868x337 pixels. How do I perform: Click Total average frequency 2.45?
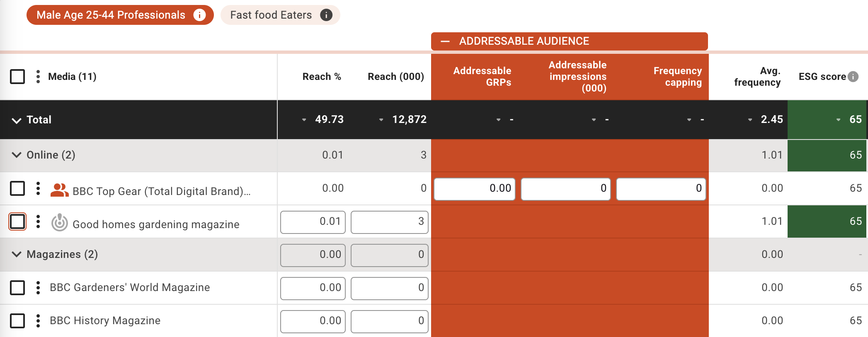772,120
